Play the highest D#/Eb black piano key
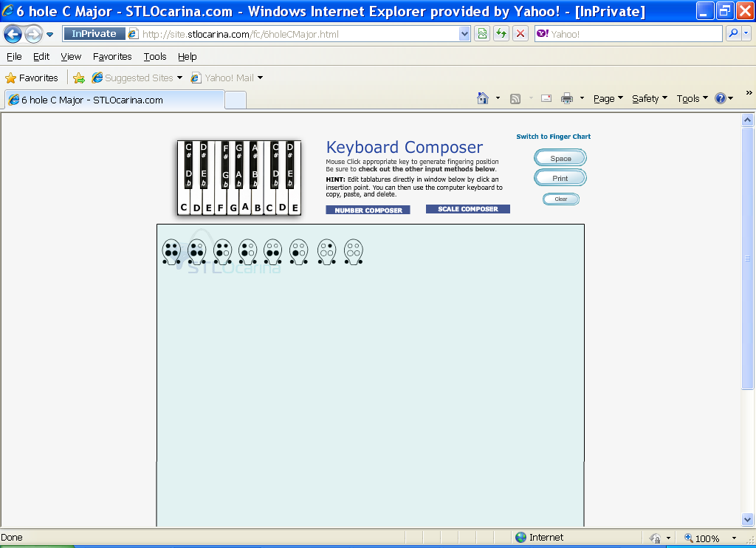This screenshot has height=548, width=756. 289,165
